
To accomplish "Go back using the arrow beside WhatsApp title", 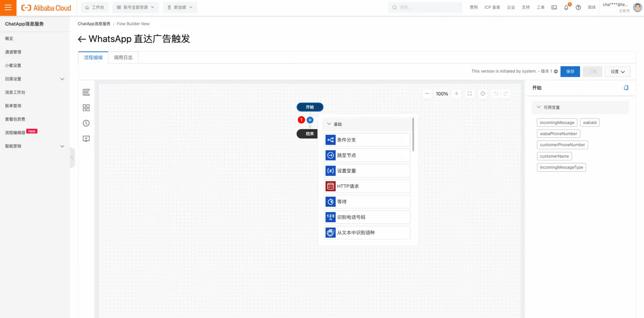I will pos(82,40).
